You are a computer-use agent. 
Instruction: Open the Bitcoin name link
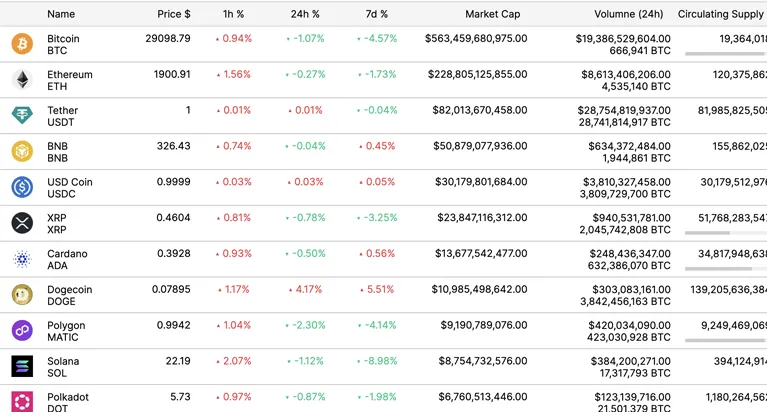click(63, 39)
